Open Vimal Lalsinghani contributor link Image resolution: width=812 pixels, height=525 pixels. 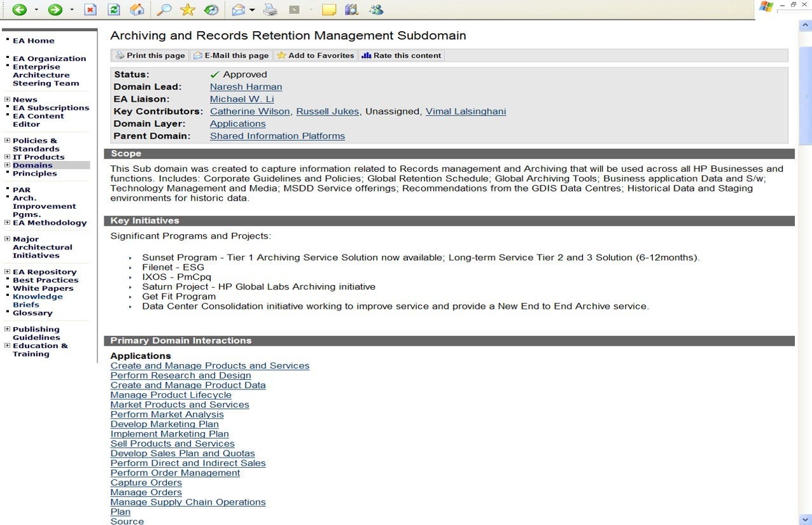pos(466,111)
